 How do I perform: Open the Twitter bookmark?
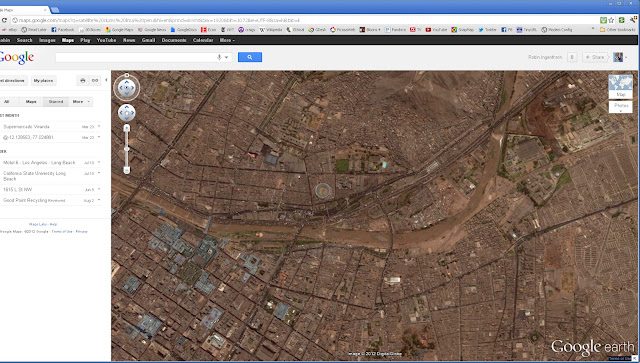(x=488, y=30)
